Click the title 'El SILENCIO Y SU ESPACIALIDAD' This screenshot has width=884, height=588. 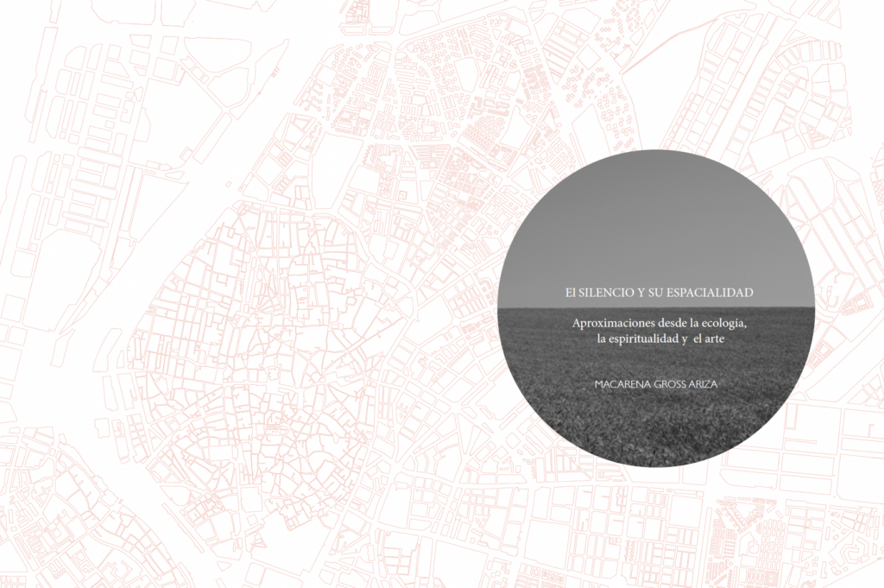tap(660, 293)
